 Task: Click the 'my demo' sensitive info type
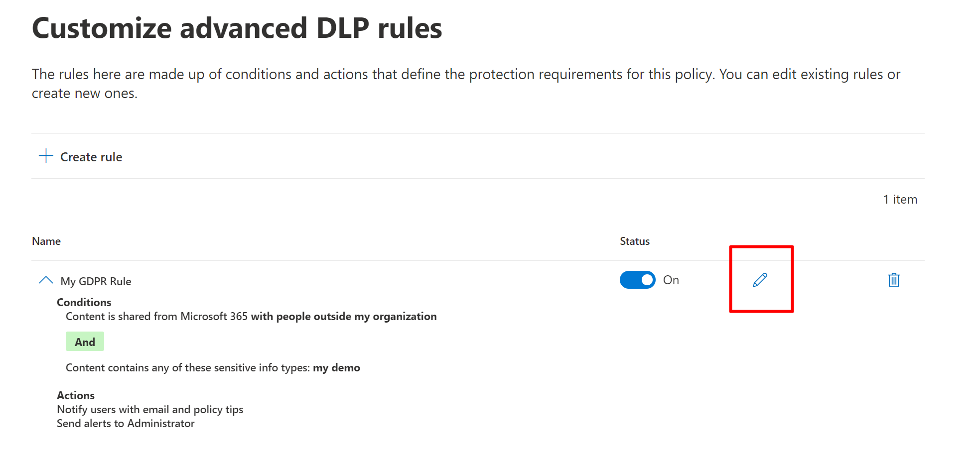point(336,368)
